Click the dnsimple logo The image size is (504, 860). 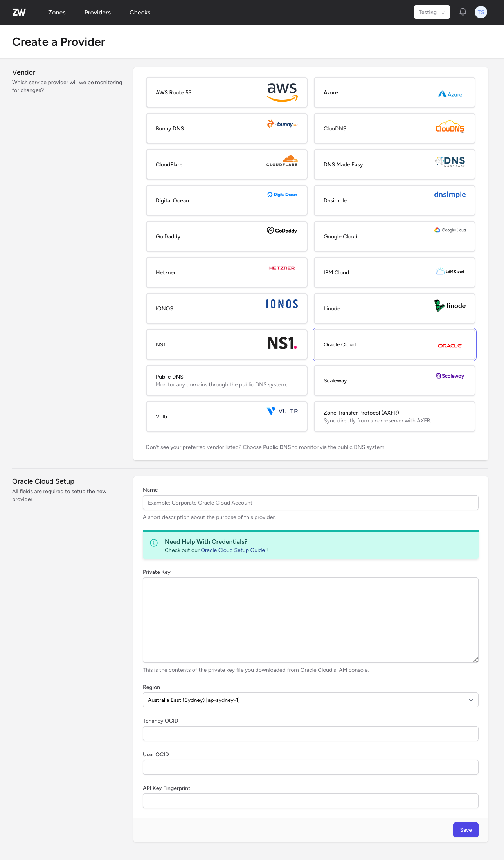coord(450,195)
